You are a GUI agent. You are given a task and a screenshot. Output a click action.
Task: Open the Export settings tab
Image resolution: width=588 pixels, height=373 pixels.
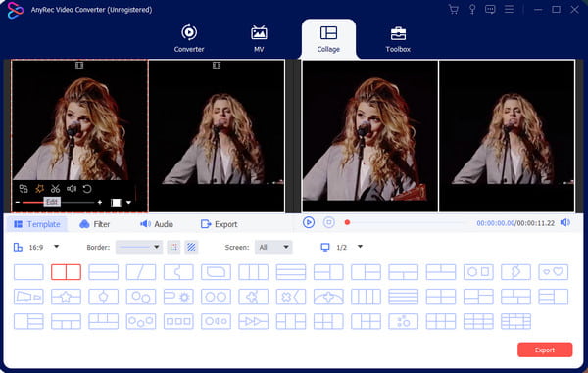(219, 224)
